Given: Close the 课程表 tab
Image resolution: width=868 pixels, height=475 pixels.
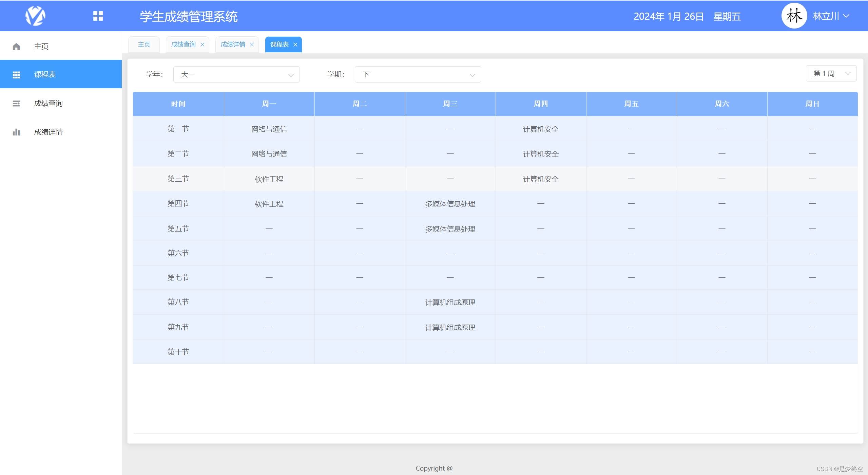Looking at the screenshot, I should click(x=295, y=44).
